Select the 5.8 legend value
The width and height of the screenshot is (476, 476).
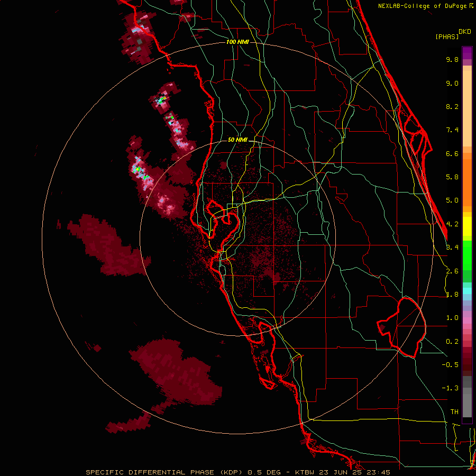pyautogui.click(x=452, y=177)
